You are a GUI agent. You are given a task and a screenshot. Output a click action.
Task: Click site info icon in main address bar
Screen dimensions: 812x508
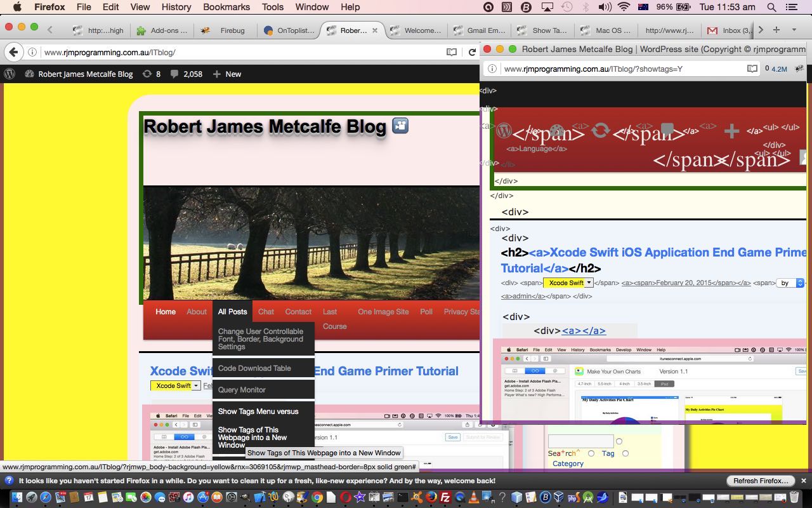(32, 53)
